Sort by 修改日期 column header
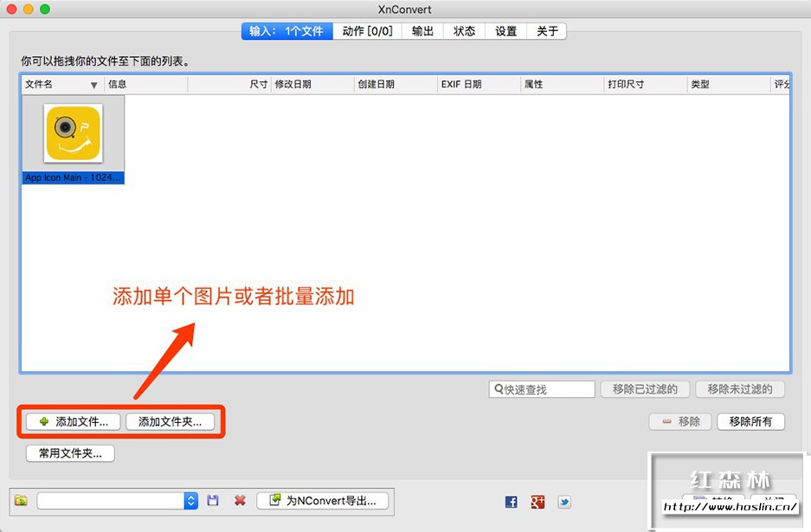Viewport: 811px width, 532px height. [312, 84]
